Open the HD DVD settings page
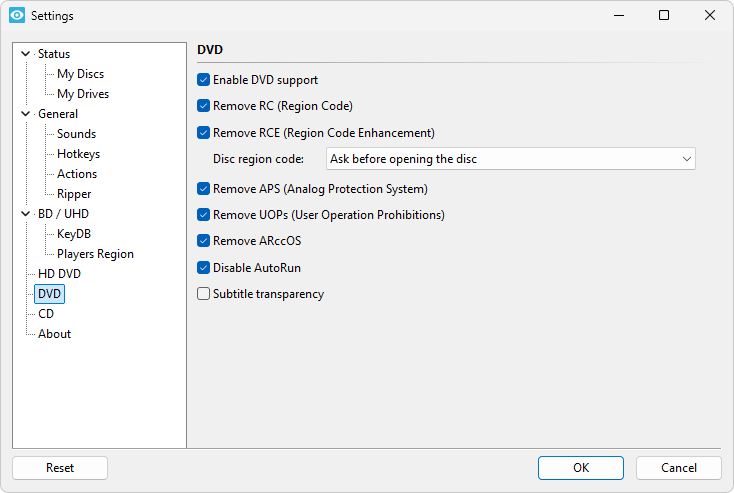Viewport: 734px width, 493px height. pyautogui.click(x=59, y=274)
